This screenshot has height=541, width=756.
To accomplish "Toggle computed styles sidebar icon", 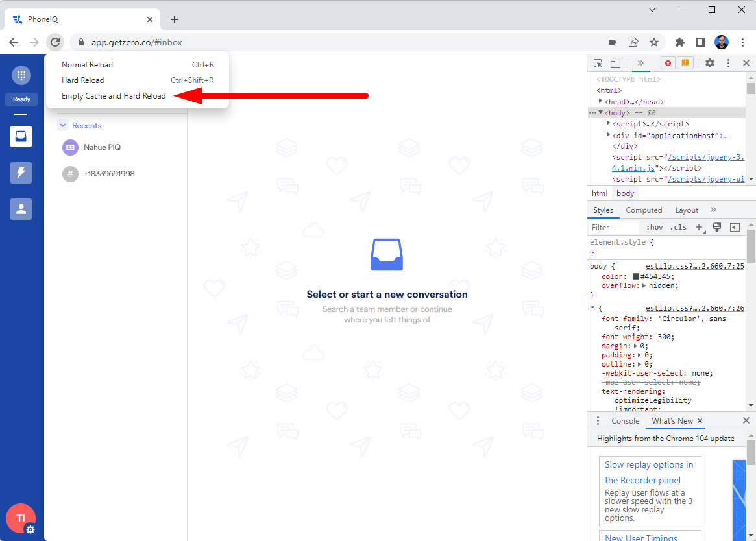I will click(735, 228).
